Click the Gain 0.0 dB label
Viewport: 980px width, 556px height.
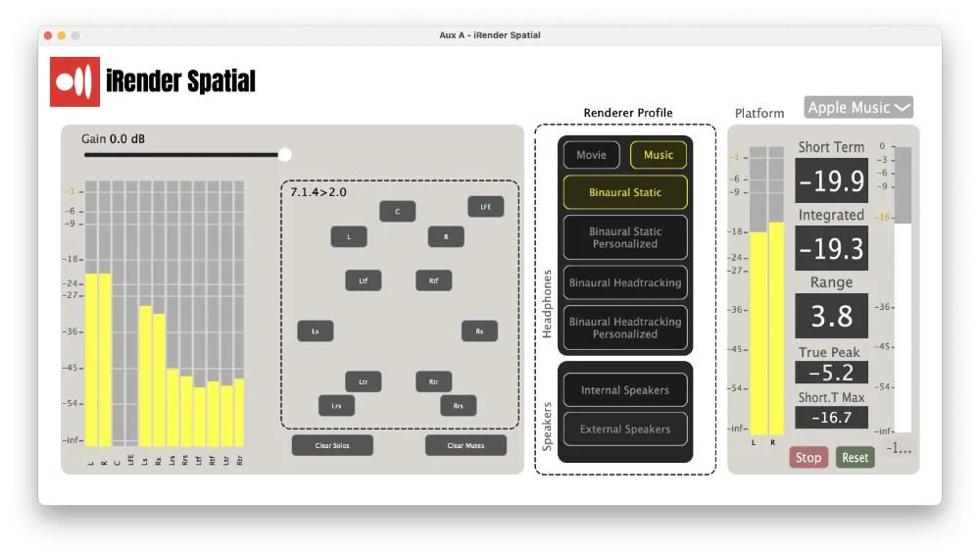point(113,139)
